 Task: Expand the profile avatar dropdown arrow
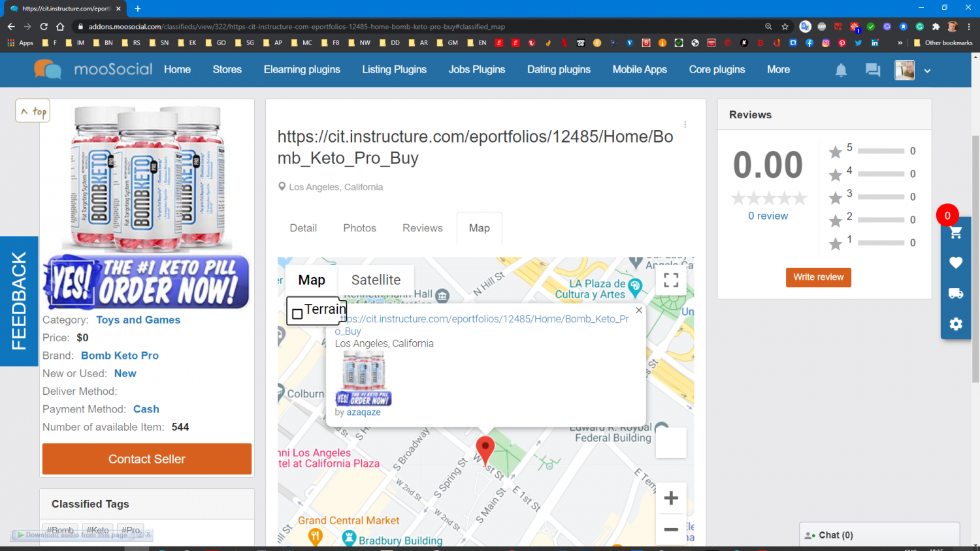927,71
